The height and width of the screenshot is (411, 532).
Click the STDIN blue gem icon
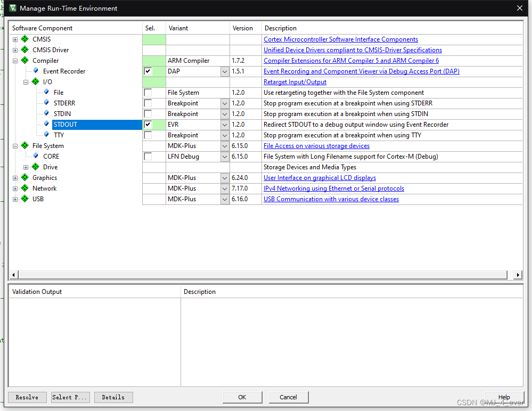[x=46, y=113]
